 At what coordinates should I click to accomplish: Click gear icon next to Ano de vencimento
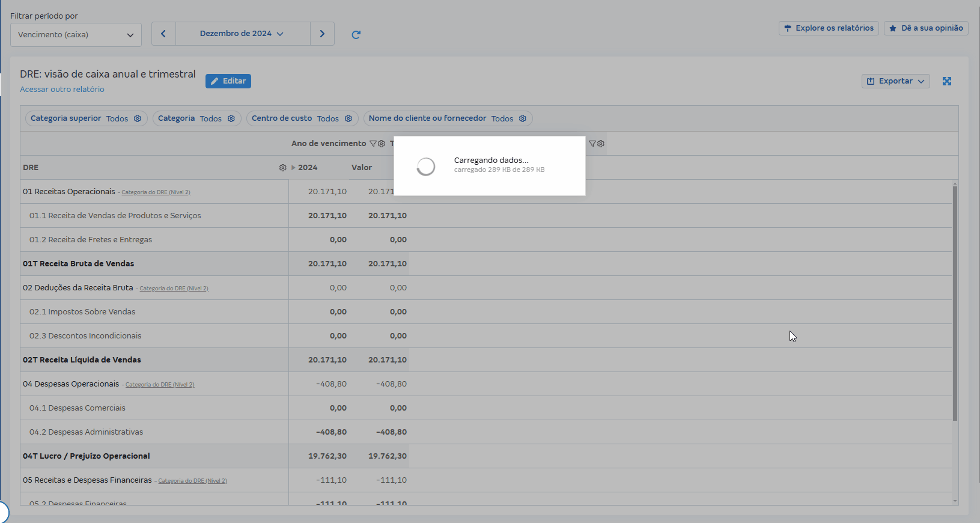[382, 144]
